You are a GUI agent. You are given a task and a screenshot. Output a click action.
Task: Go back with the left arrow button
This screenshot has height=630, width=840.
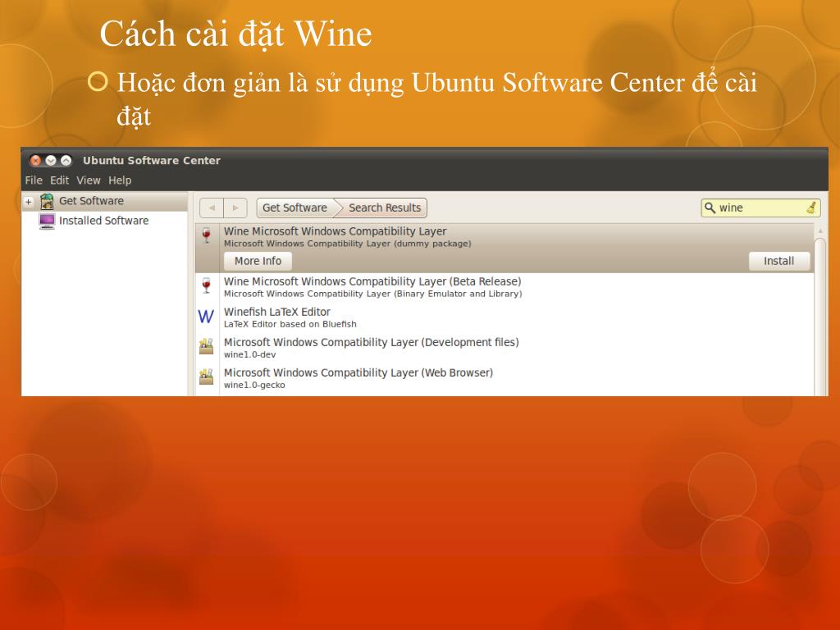(212, 208)
